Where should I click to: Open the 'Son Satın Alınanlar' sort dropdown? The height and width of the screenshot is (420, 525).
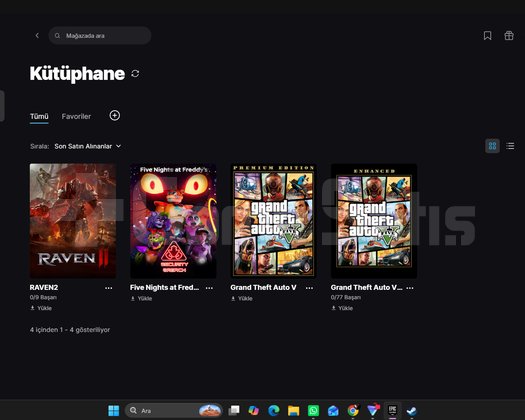88,146
